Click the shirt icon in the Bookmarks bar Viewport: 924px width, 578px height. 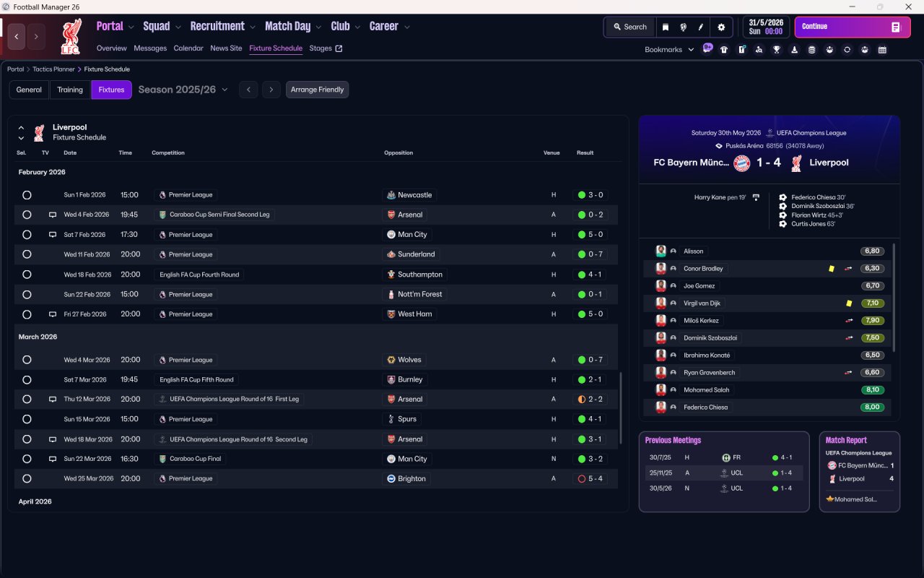point(724,50)
